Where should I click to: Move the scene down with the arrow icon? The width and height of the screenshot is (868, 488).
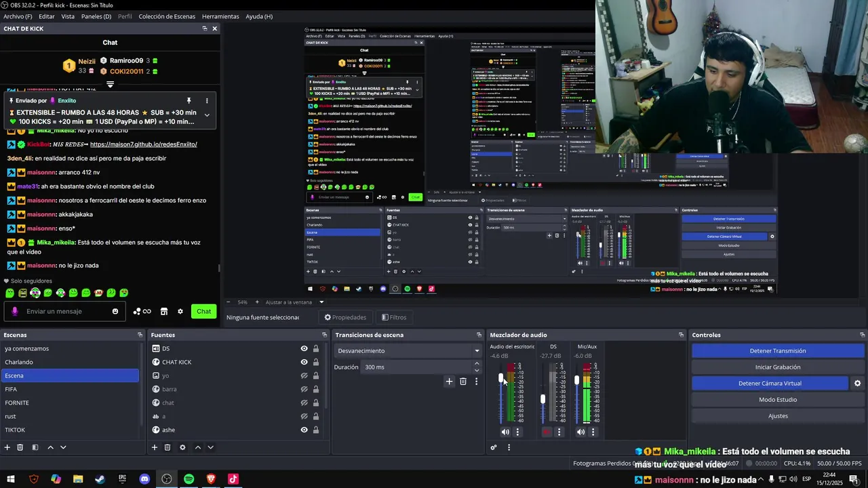click(x=63, y=447)
